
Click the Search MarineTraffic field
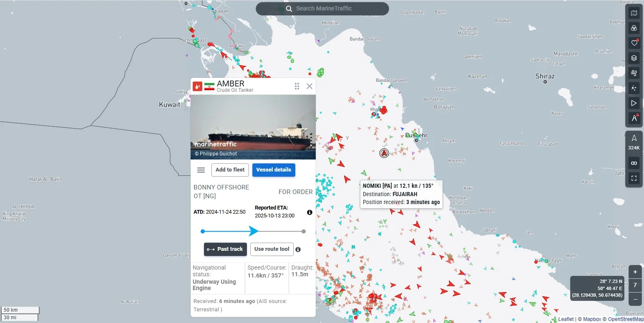(x=322, y=9)
